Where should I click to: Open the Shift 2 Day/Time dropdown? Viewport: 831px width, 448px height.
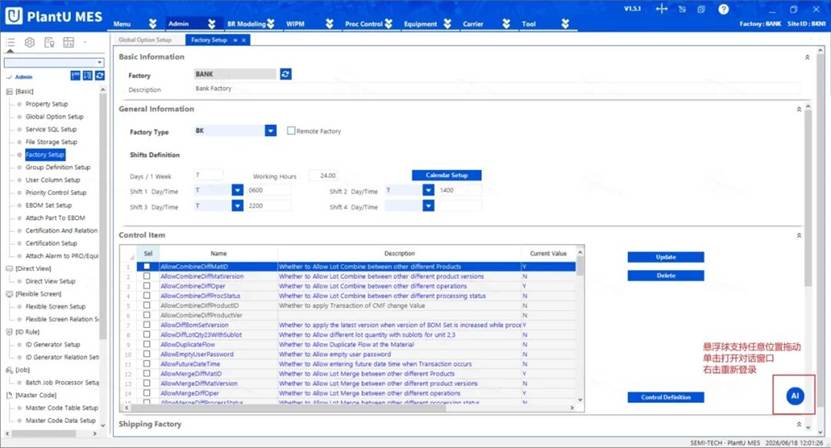click(428, 190)
